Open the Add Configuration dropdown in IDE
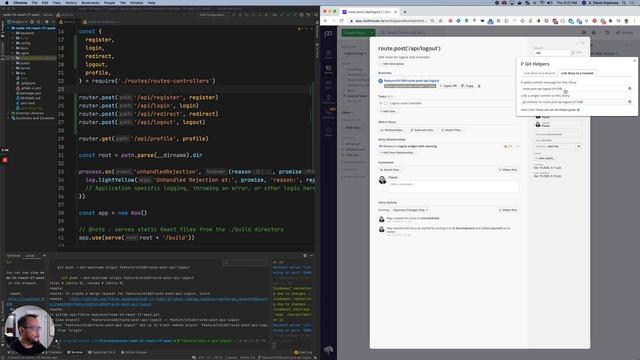 pos(213,15)
